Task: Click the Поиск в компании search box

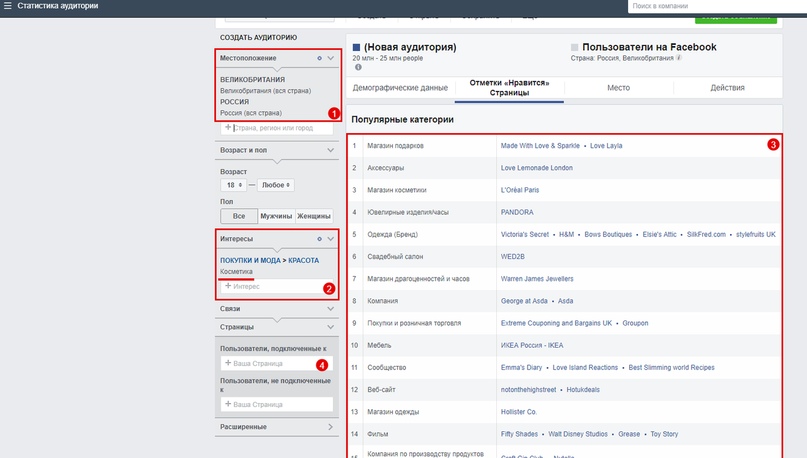Action: pyautogui.click(x=717, y=6)
